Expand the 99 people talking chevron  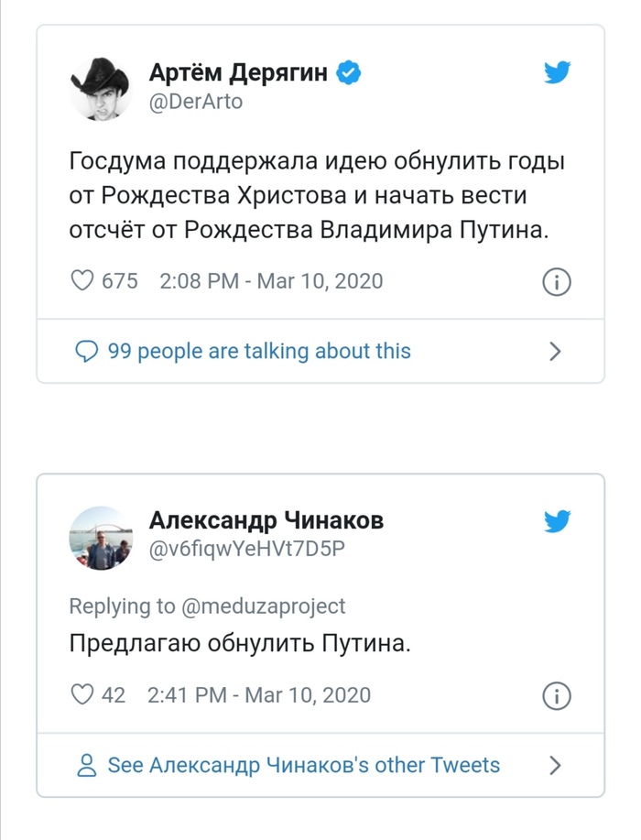click(x=554, y=351)
